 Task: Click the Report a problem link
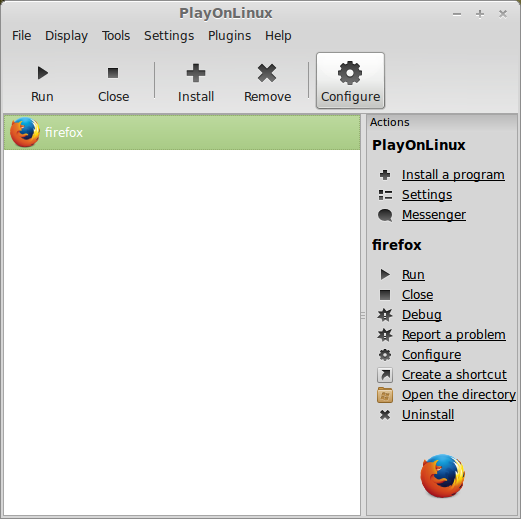coord(454,335)
